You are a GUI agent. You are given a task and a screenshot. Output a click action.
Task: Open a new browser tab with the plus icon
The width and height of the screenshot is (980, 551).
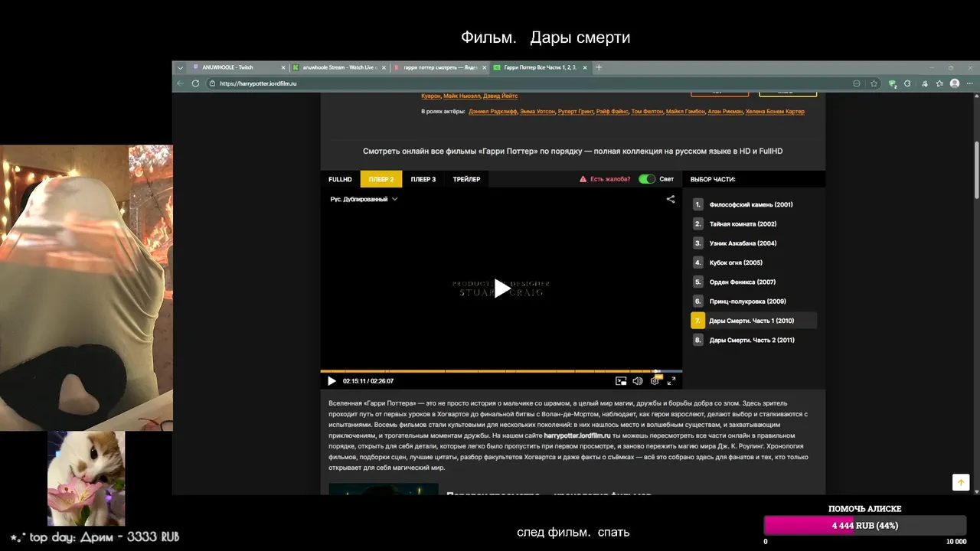[599, 67]
